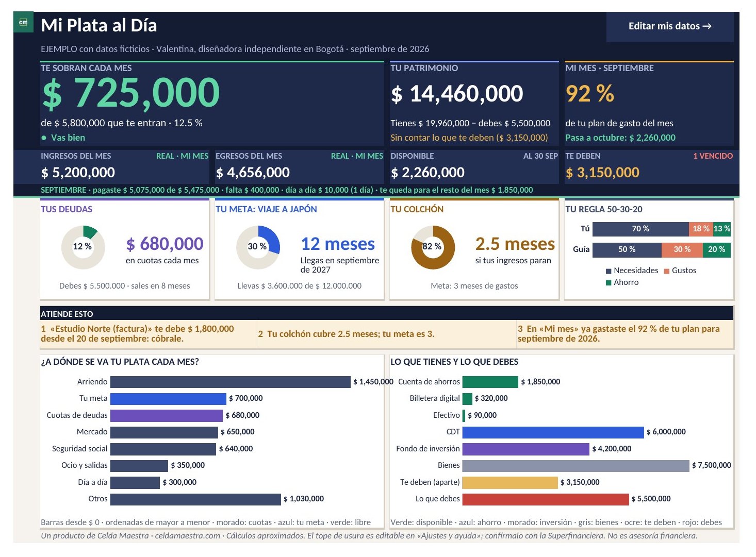Click the $ 2,260,000 Disponible amount
The height and width of the screenshot is (557, 756).
tap(428, 173)
